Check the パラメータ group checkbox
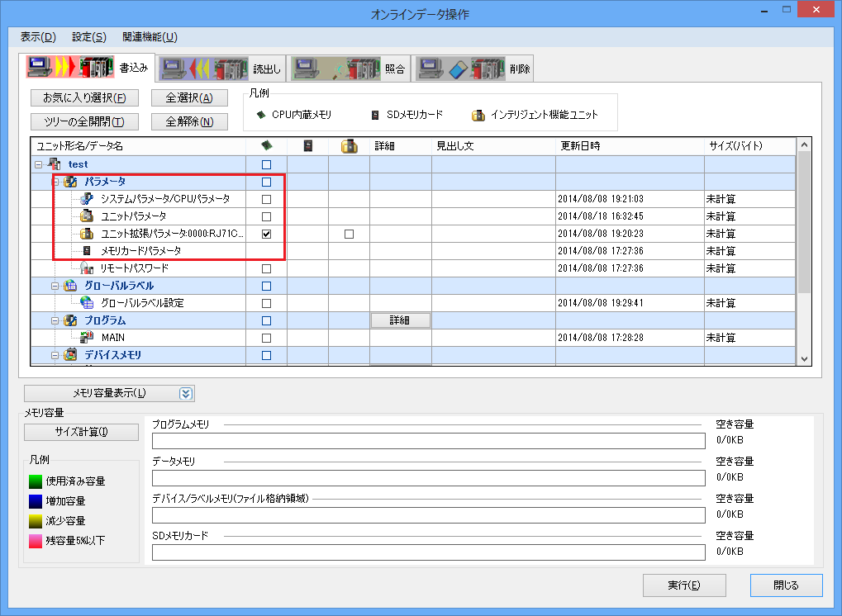The height and width of the screenshot is (616, 842). point(265,181)
